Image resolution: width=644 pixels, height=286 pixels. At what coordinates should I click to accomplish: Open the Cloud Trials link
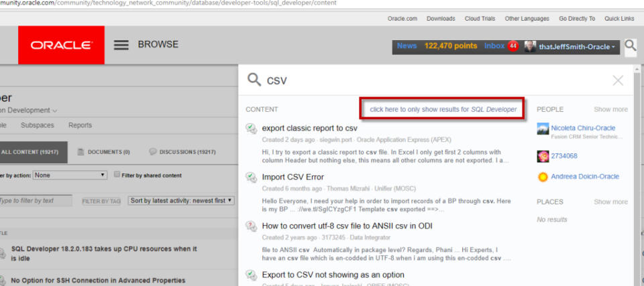(480, 19)
